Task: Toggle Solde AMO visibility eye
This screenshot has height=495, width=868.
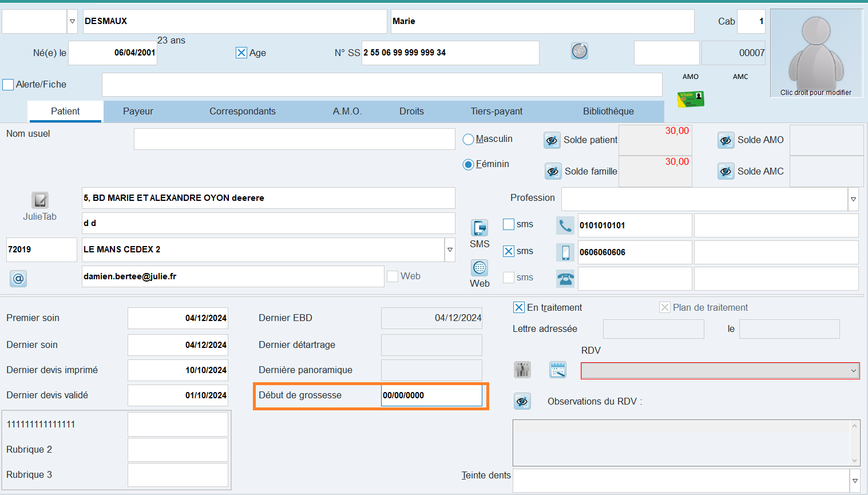Action: pyautogui.click(x=726, y=140)
